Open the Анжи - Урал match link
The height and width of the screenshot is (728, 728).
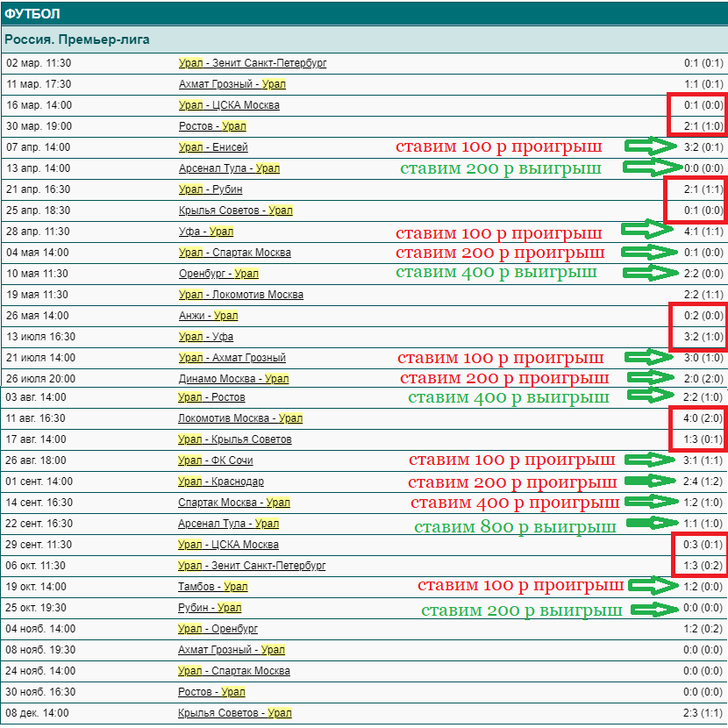tap(209, 316)
